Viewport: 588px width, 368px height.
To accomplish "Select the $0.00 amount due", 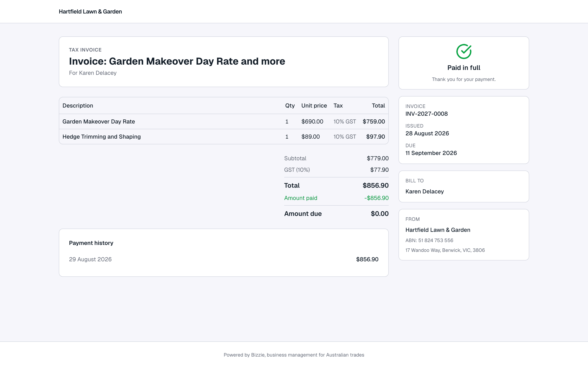I will point(380,213).
